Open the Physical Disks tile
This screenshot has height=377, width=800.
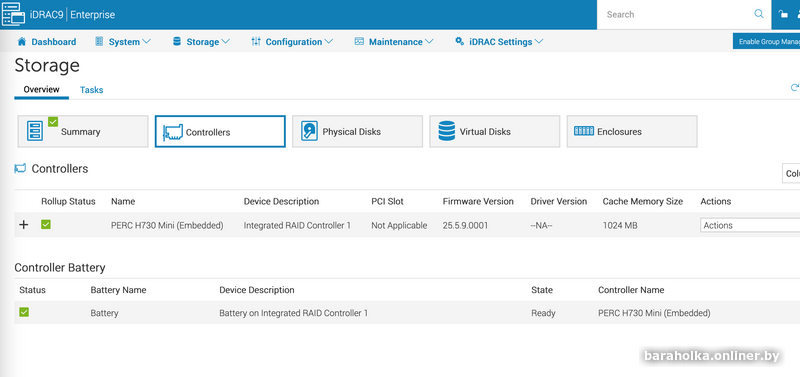tap(357, 131)
